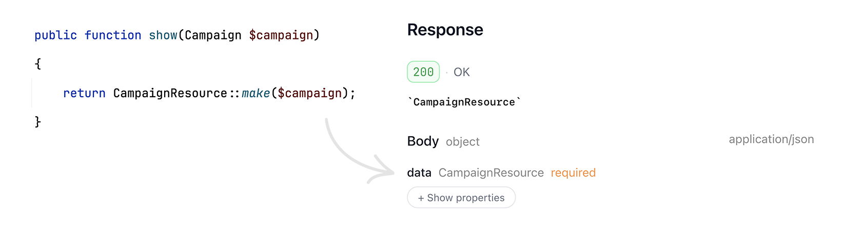This screenshot has height=236, width=868.
Task: Click the plus sign in Show properties
Action: 421,198
